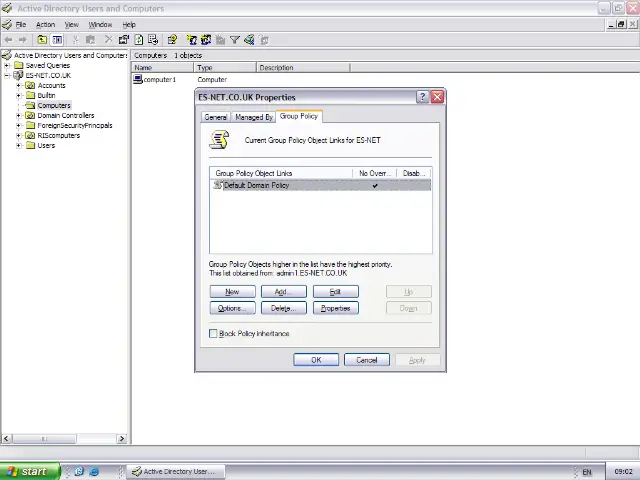Click the Help toolbar icon
The image size is (640, 480).
[172, 40]
